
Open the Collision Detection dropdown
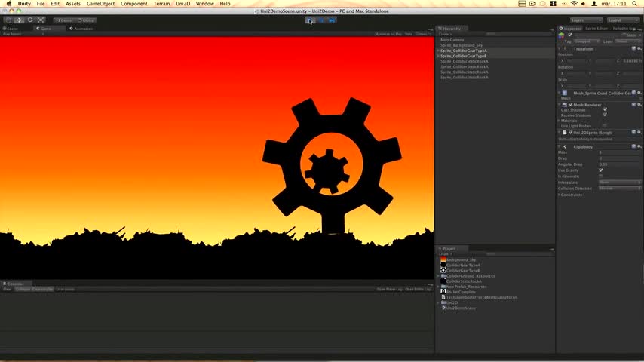click(x=620, y=189)
